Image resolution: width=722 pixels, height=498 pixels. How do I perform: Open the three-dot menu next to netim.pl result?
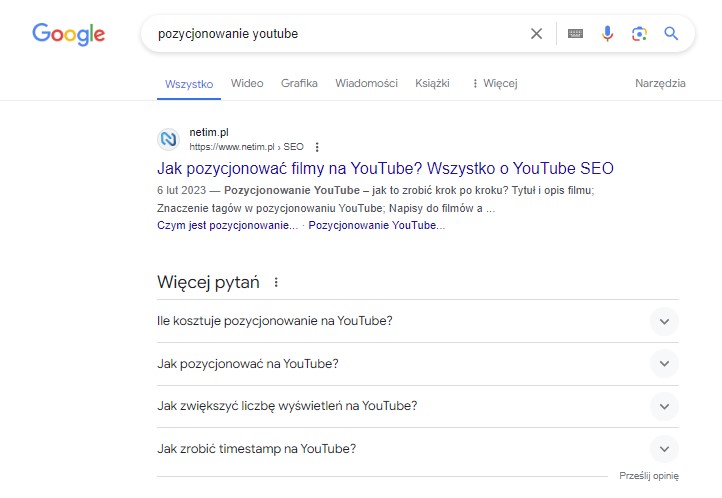click(x=317, y=147)
